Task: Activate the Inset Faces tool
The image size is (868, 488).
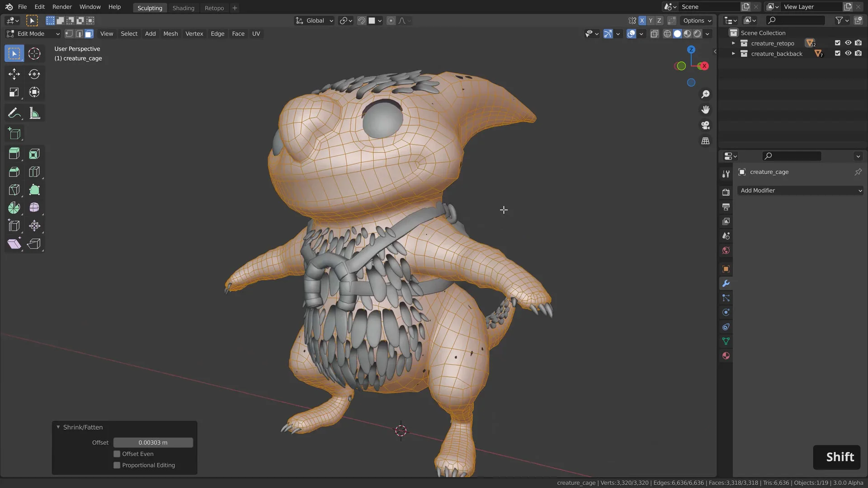Action: click(x=34, y=154)
